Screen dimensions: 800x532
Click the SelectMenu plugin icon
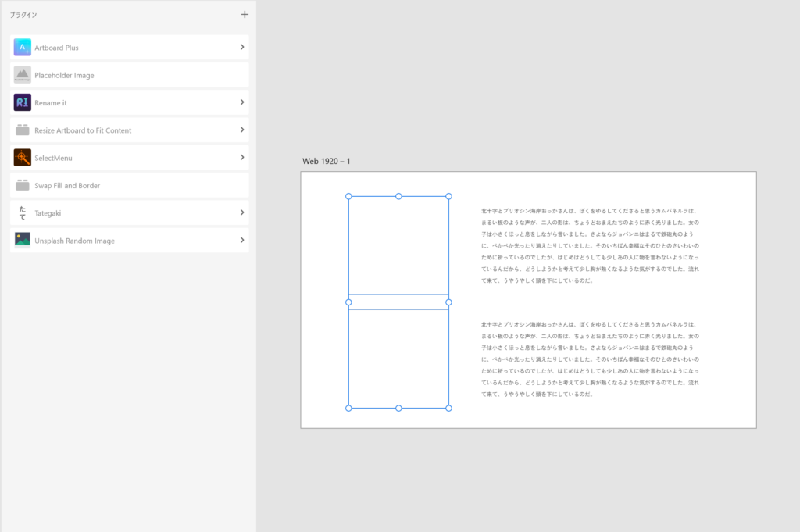(x=23, y=158)
